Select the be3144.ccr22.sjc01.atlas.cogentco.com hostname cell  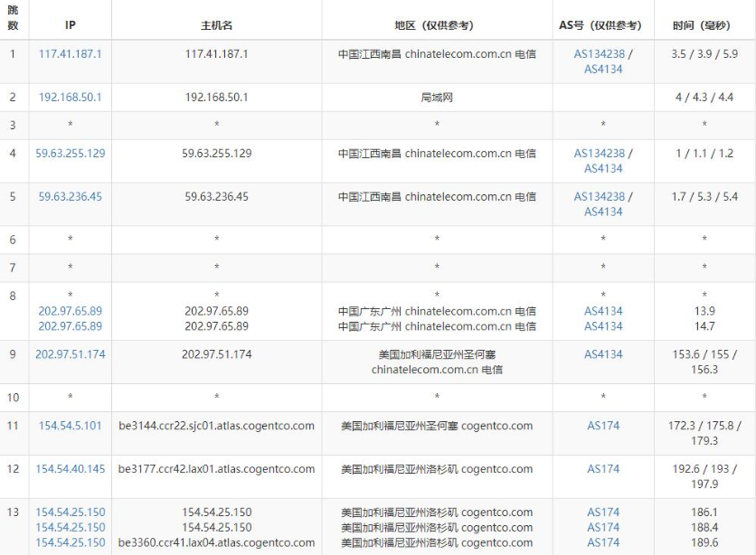[x=216, y=426]
